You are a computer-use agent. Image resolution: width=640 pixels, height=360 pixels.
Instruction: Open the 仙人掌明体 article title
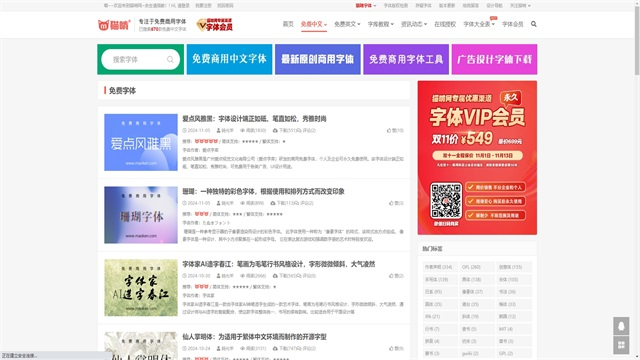click(254, 337)
